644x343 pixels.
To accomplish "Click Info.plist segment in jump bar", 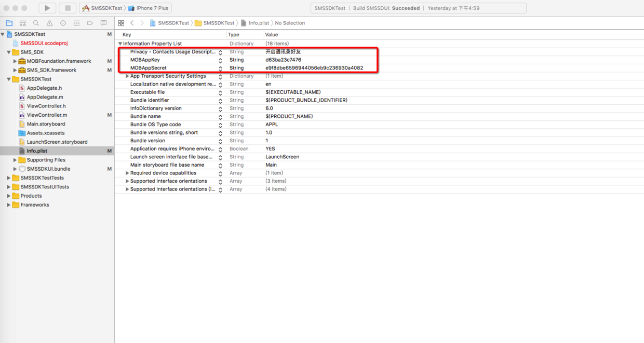I will pyautogui.click(x=256, y=23).
